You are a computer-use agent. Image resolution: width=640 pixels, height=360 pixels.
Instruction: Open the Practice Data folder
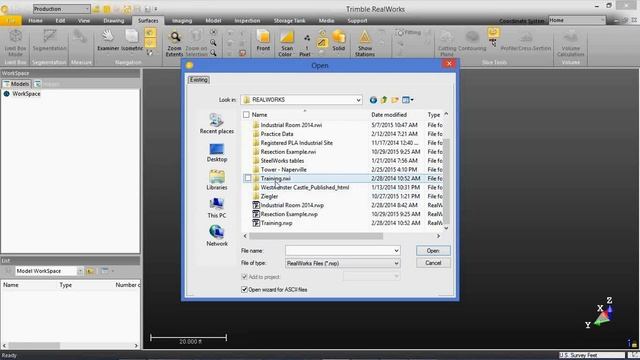pos(277,134)
